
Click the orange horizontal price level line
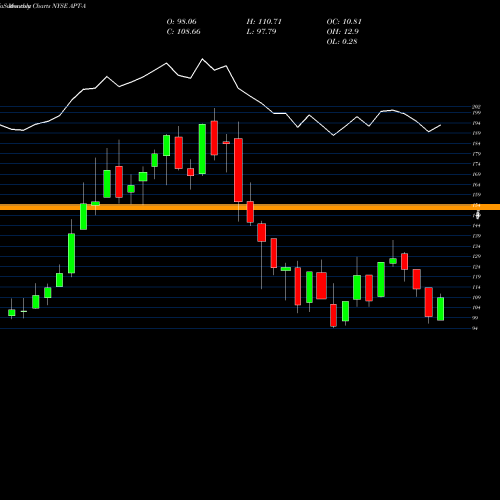pyautogui.click(x=250, y=207)
